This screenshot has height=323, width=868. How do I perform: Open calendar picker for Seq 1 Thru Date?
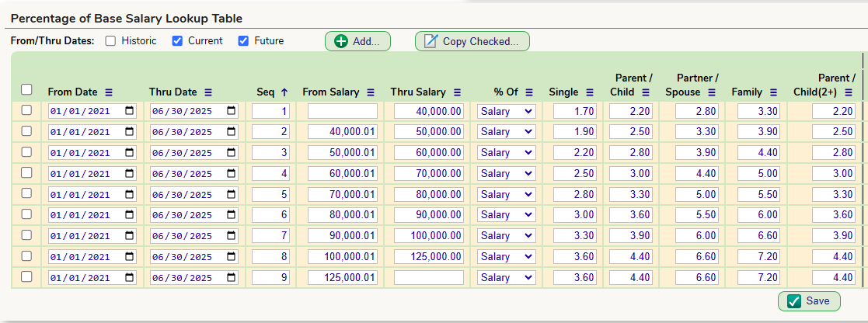231,111
